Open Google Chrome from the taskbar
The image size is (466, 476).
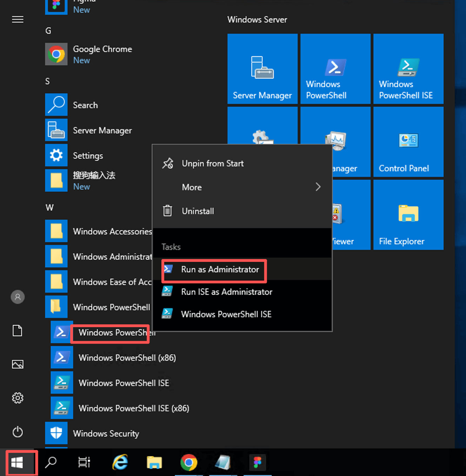tap(189, 463)
